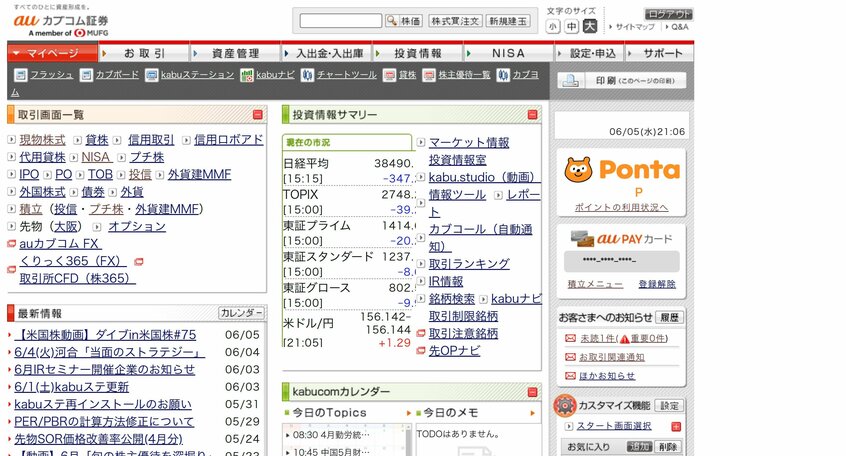Open the 信用取引 link

151,140
